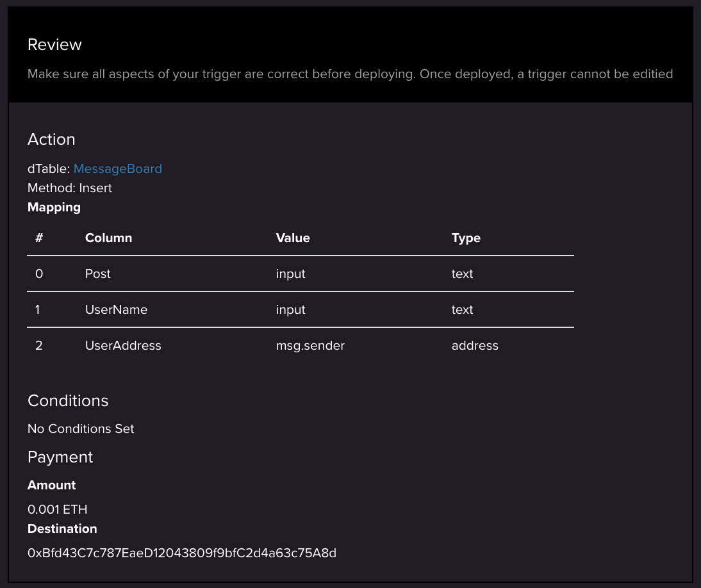Click the Action section heading
Screen dimensions: 701x588
click(x=51, y=140)
